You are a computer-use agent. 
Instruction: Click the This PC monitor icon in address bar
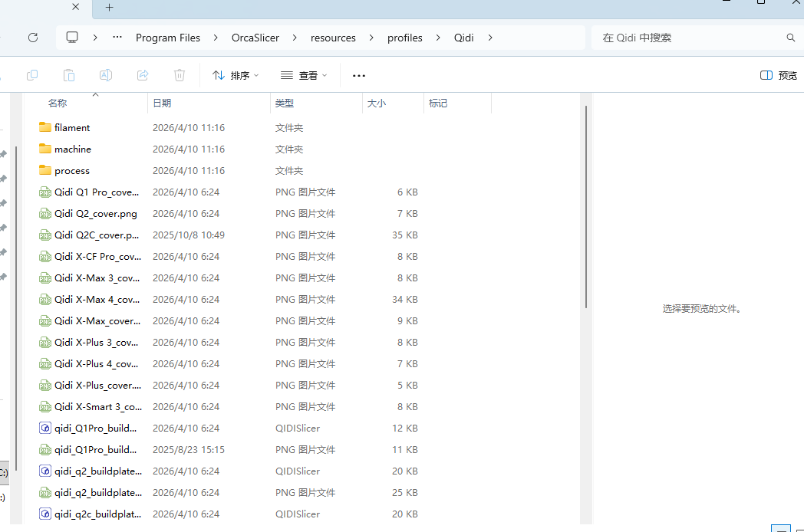coord(72,38)
